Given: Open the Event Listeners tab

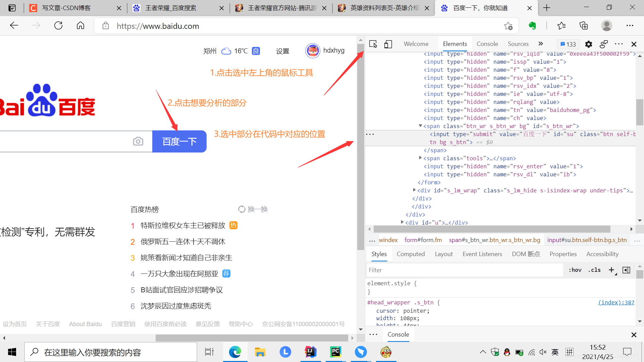Looking at the screenshot, I should pos(482,254).
